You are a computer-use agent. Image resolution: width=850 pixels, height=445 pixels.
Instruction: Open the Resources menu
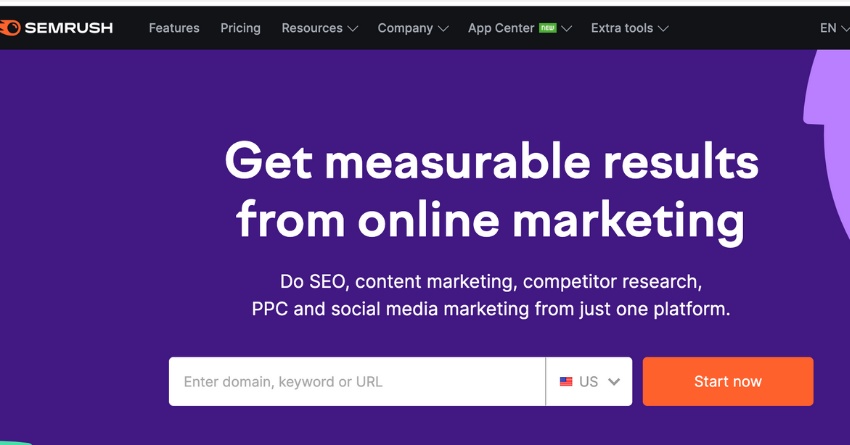[312, 28]
